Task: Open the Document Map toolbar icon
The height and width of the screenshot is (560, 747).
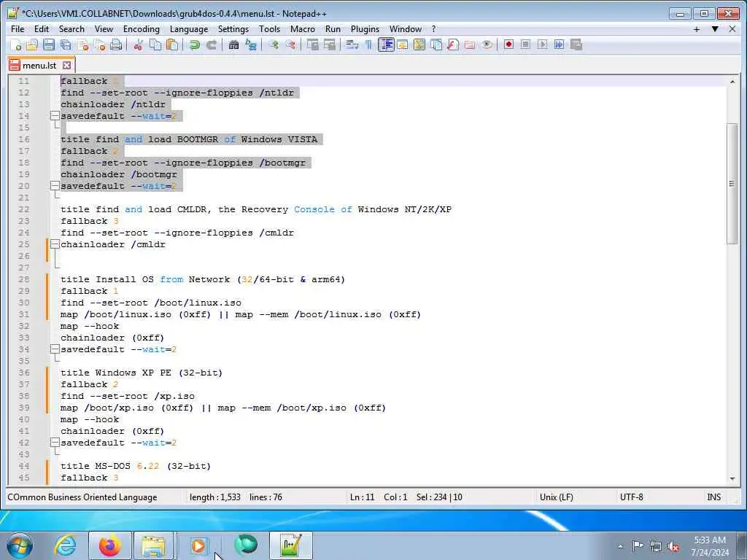Action: [x=419, y=44]
